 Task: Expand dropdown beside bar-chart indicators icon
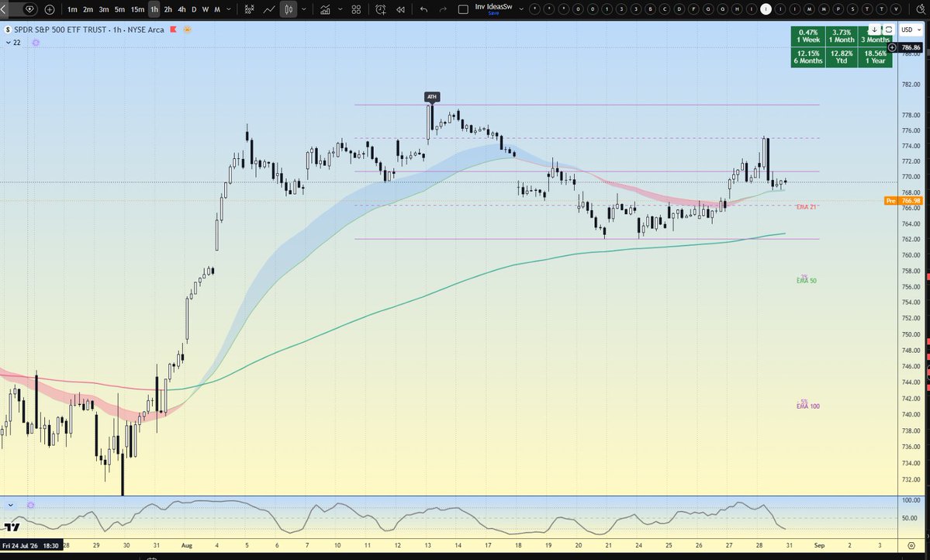341,9
